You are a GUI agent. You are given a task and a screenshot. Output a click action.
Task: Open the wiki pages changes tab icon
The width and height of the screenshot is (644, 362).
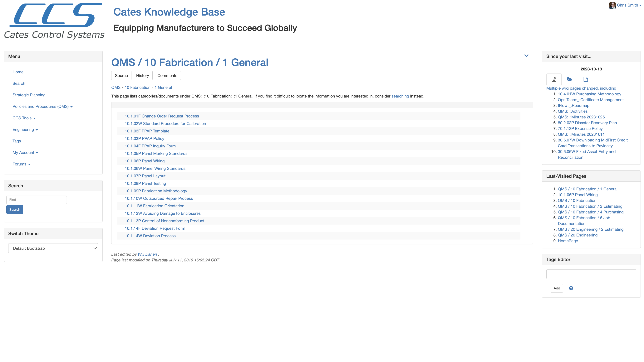tap(554, 79)
